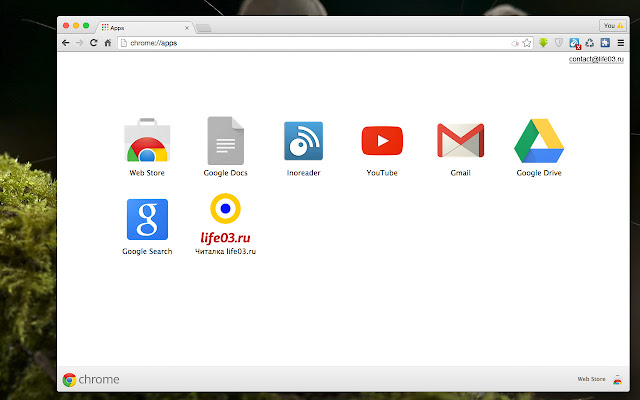Viewport: 640px width, 400px height.
Task: Go to the home page
Action: coord(108,42)
